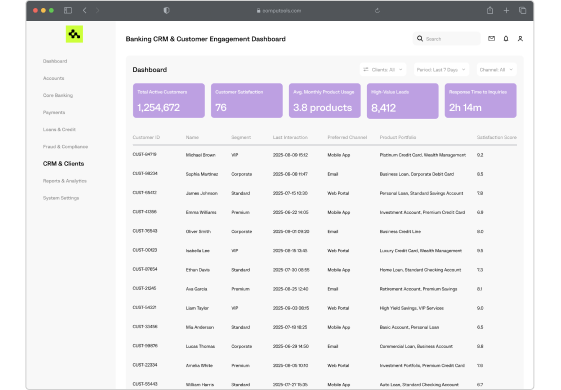Select customer name Isabella Lee
Screen dimensions: 561x390
tap(197, 251)
